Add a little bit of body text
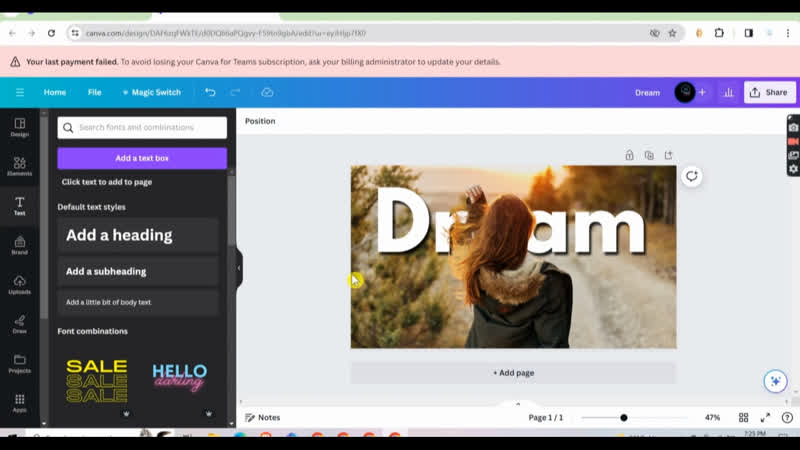Image resolution: width=800 pixels, height=450 pixels. tap(138, 302)
